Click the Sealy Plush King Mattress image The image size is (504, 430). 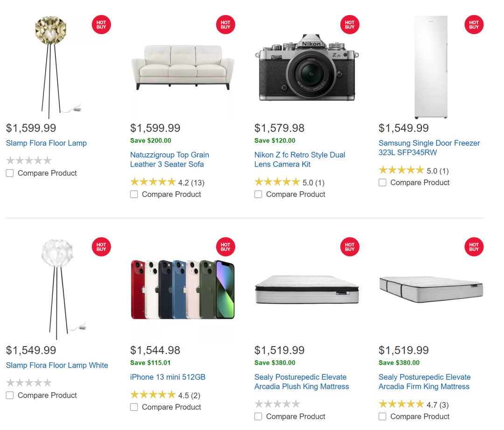click(x=307, y=289)
